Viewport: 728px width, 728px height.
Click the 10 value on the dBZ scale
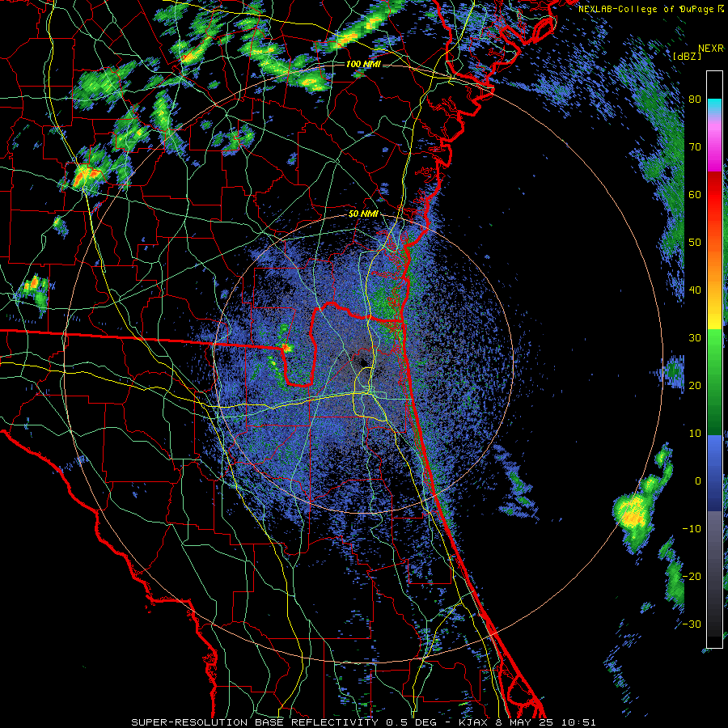point(695,434)
